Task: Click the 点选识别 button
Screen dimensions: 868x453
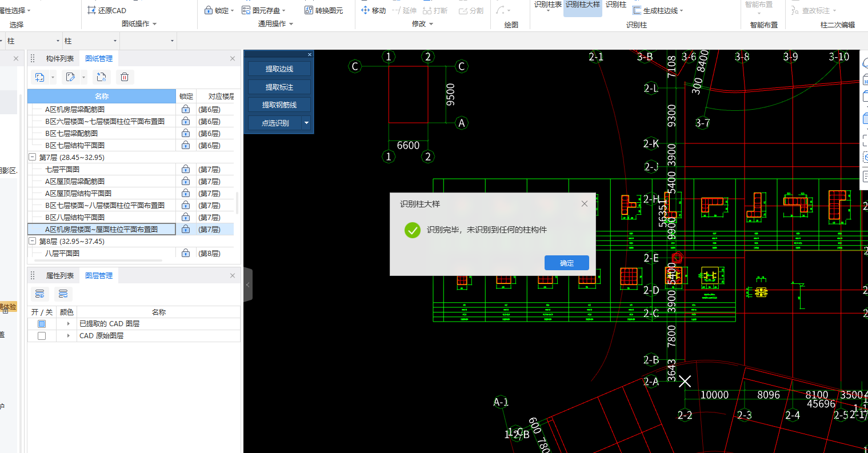Action: click(x=275, y=123)
